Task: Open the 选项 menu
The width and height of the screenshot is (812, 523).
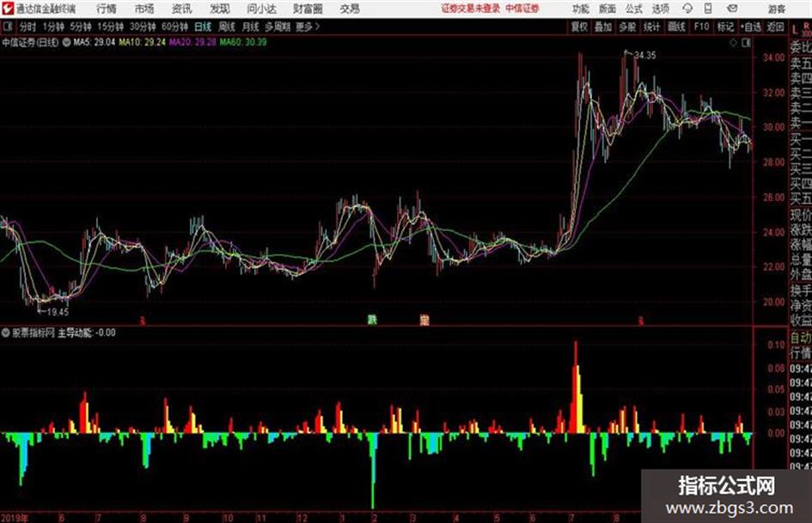Action: click(660, 9)
